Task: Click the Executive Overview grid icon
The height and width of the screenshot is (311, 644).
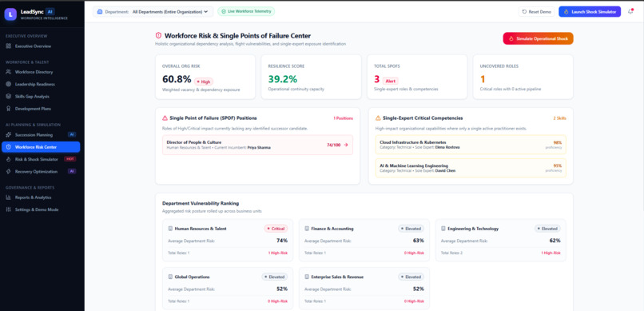Action: click(x=9, y=46)
